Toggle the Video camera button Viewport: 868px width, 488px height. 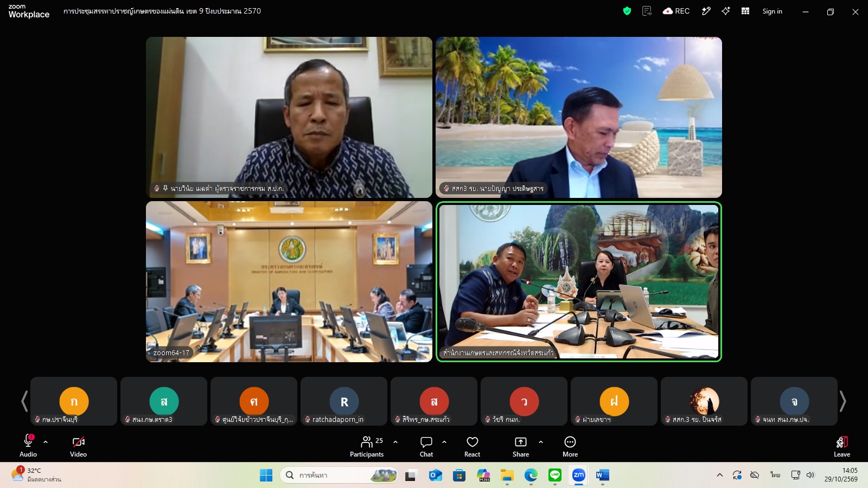point(78,446)
